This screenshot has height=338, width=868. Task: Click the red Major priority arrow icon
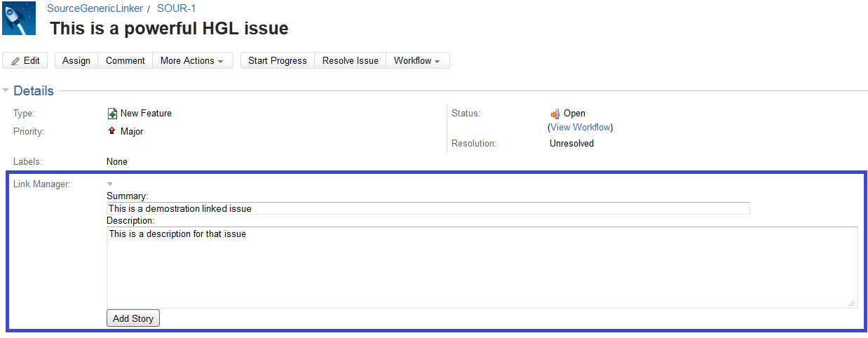(x=112, y=131)
